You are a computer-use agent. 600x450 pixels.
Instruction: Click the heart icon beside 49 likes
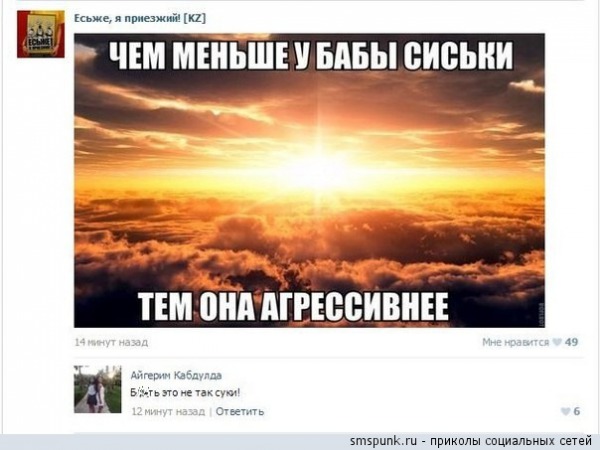557,342
